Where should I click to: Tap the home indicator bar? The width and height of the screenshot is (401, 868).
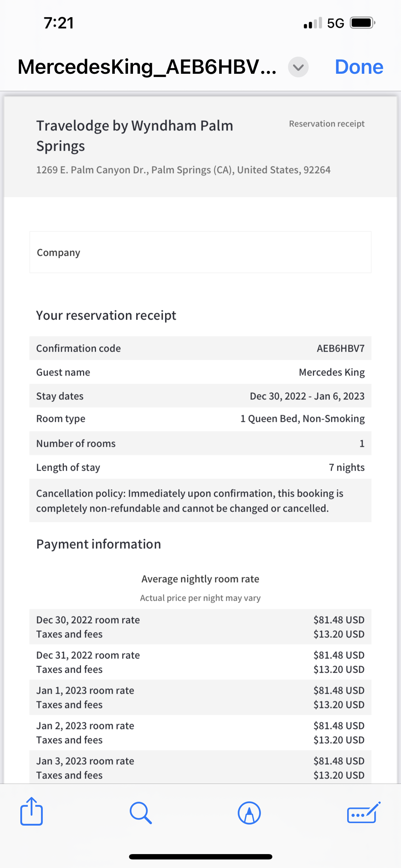coord(200,857)
